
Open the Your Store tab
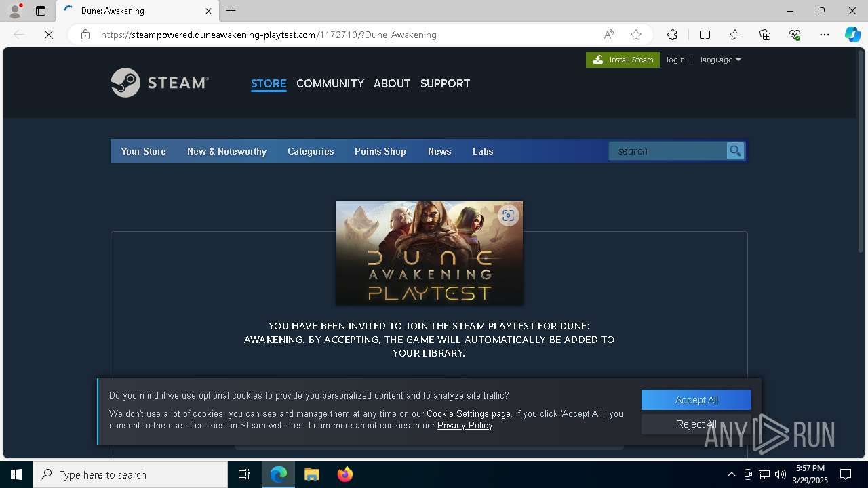tap(143, 151)
